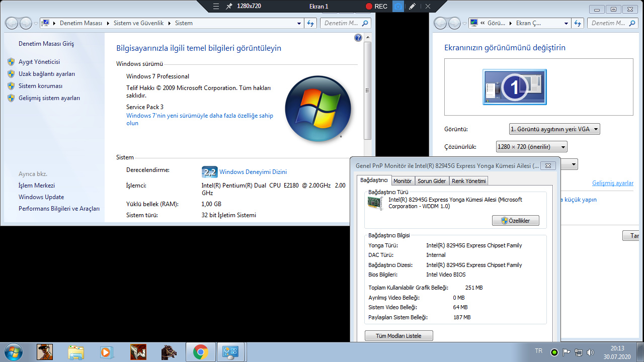Image resolution: width=644 pixels, height=362 pixels.
Task: Expand the Çözünürlük 1280 × 720 dropdown
Action: pyautogui.click(x=532, y=147)
